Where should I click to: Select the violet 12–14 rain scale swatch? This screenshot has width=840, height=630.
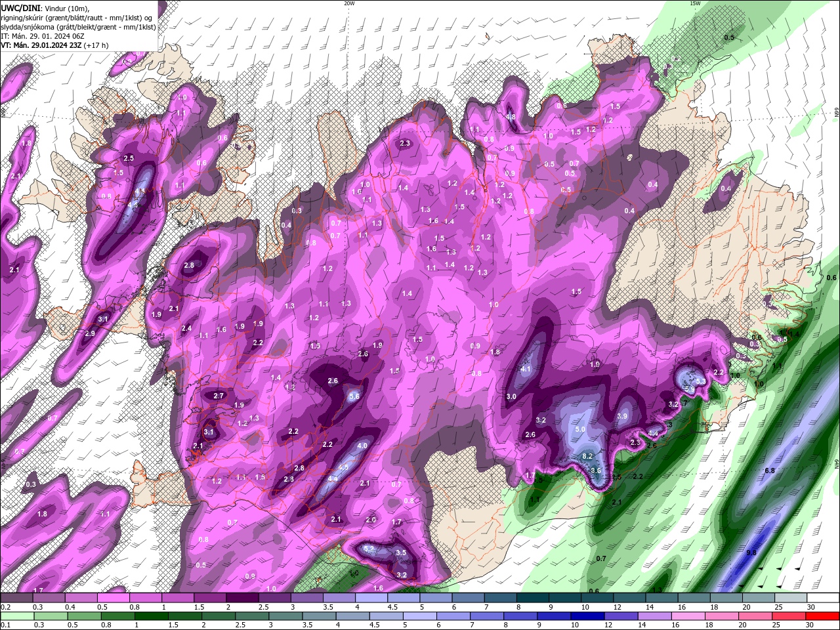click(x=621, y=616)
